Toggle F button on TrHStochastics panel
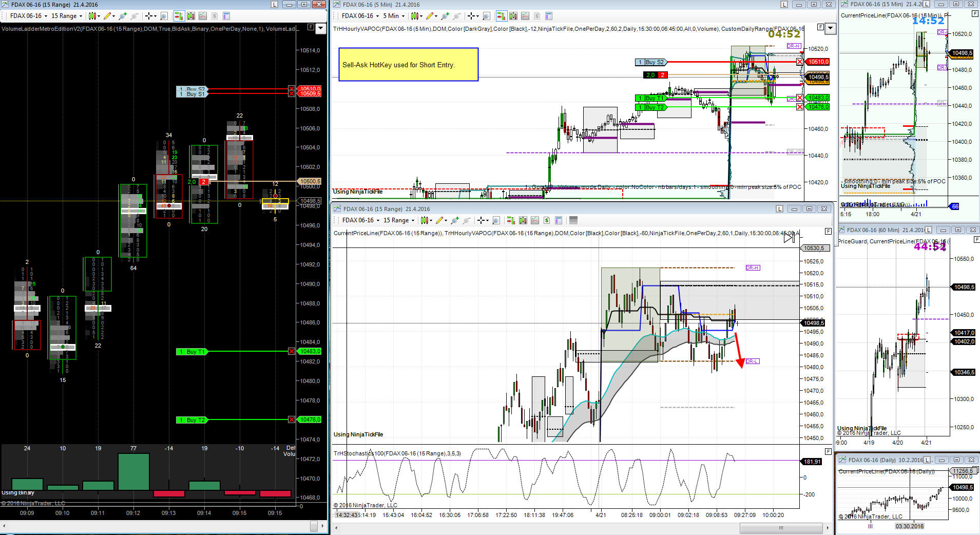This screenshot has width=980, height=535. (828, 451)
